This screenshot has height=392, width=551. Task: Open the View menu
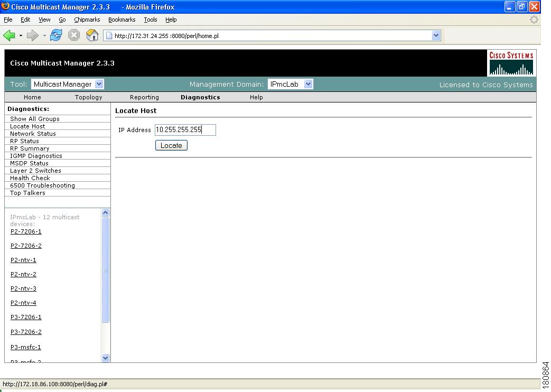44,20
